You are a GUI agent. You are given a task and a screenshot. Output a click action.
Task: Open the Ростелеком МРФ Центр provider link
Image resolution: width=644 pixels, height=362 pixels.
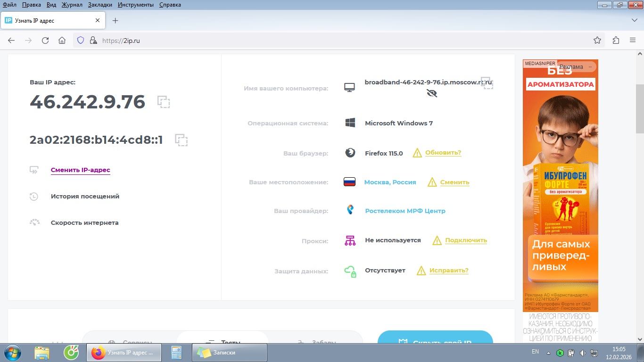click(405, 211)
